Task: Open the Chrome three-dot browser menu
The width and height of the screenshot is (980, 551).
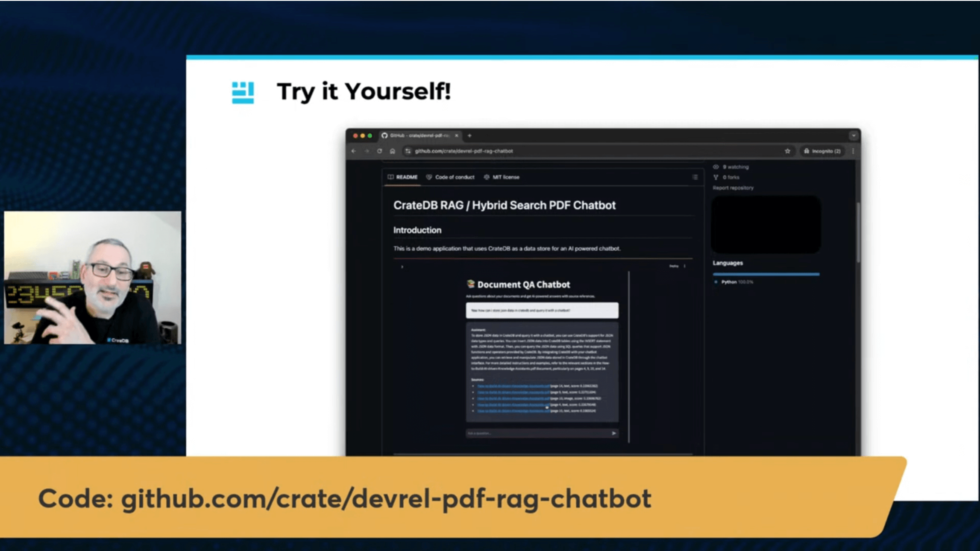Action: (853, 151)
